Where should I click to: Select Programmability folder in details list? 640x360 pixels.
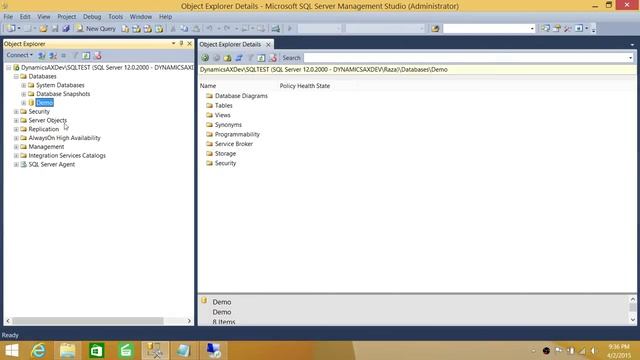pyautogui.click(x=237, y=134)
